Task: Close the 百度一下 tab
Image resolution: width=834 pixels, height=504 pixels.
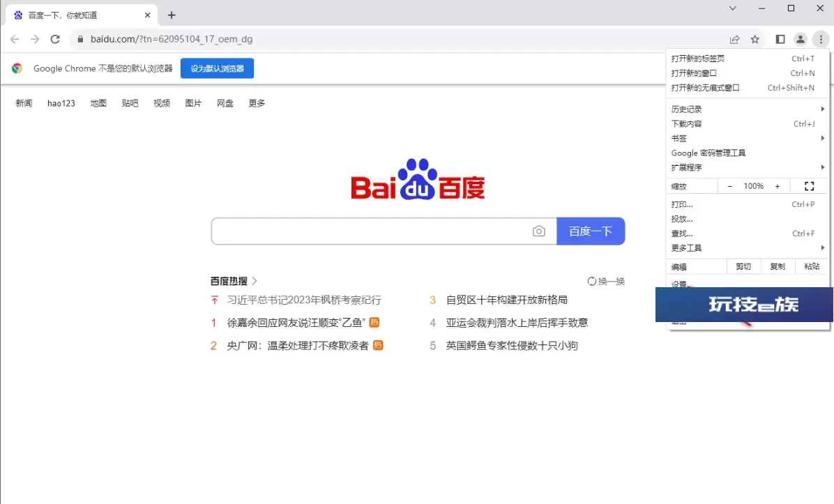Action: 147,15
